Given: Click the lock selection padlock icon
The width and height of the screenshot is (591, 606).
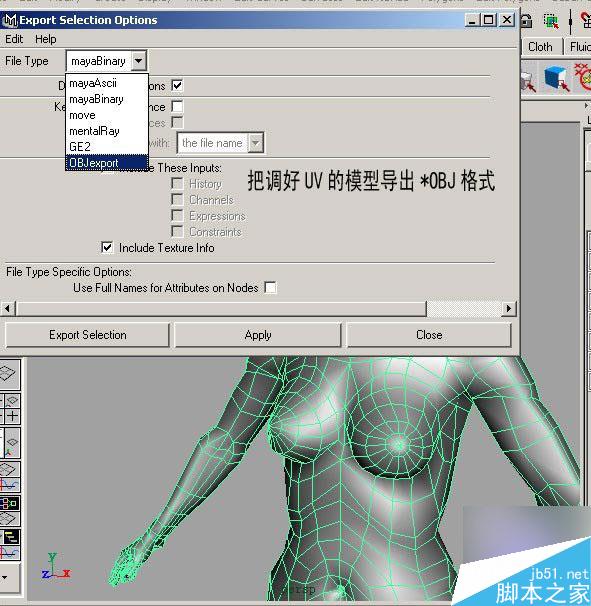Looking at the screenshot, I should pos(527,20).
